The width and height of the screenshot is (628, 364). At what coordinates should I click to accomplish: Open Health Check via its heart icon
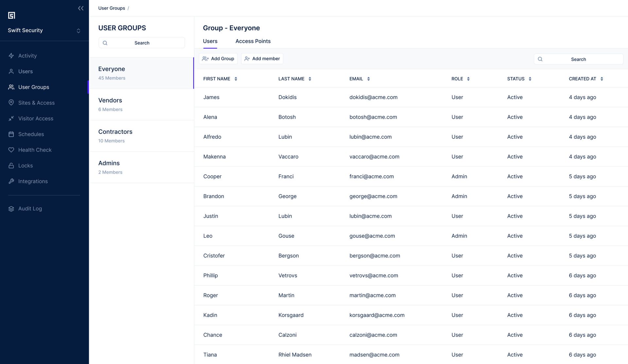pyautogui.click(x=11, y=150)
